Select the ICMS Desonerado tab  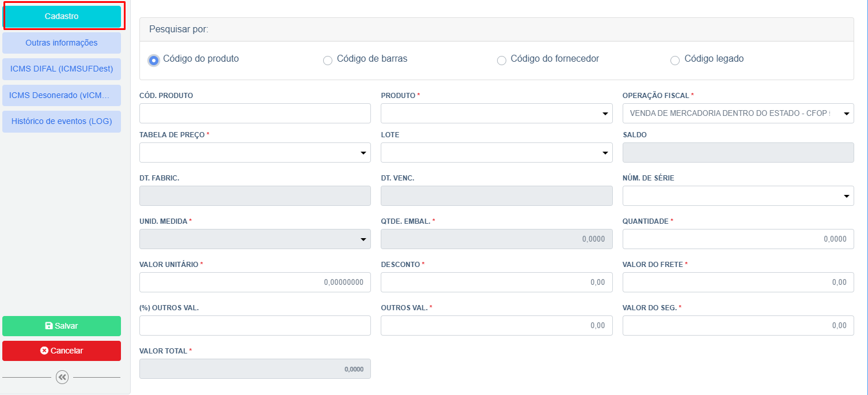point(62,95)
